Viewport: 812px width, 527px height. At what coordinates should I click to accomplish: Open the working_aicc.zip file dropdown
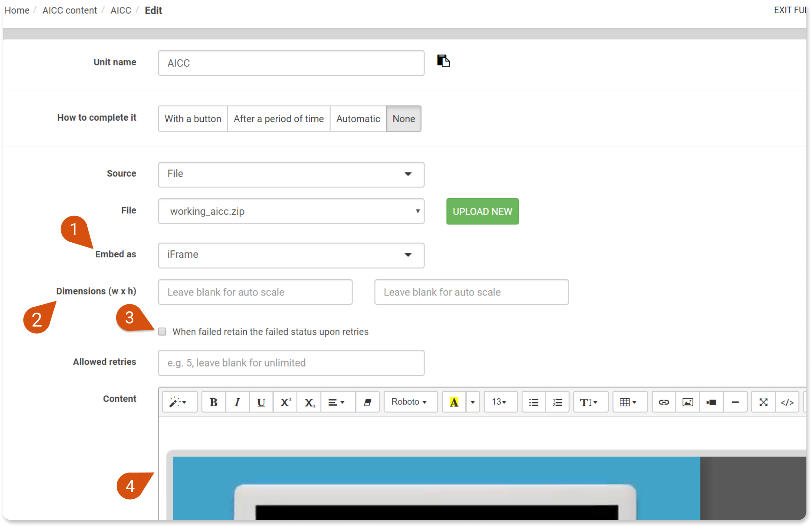pyautogui.click(x=291, y=211)
